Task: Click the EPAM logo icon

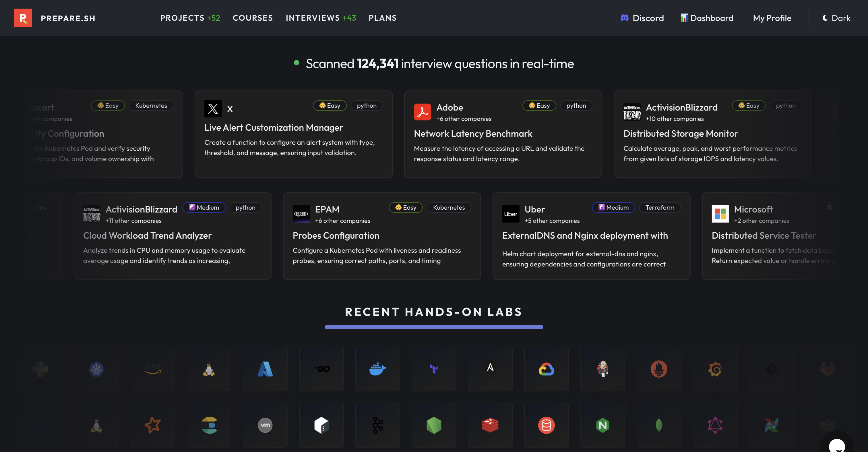Action: (x=301, y=214)
